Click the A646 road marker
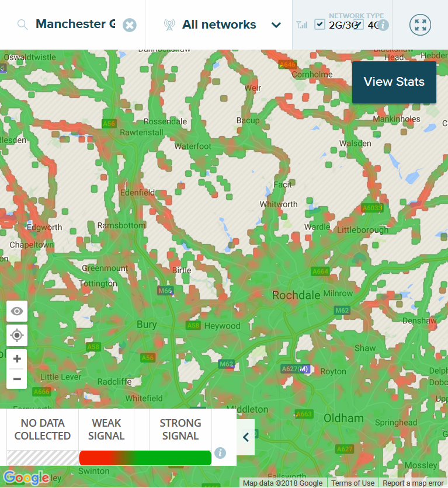This screenshot has width=448, height=488. 287,65
